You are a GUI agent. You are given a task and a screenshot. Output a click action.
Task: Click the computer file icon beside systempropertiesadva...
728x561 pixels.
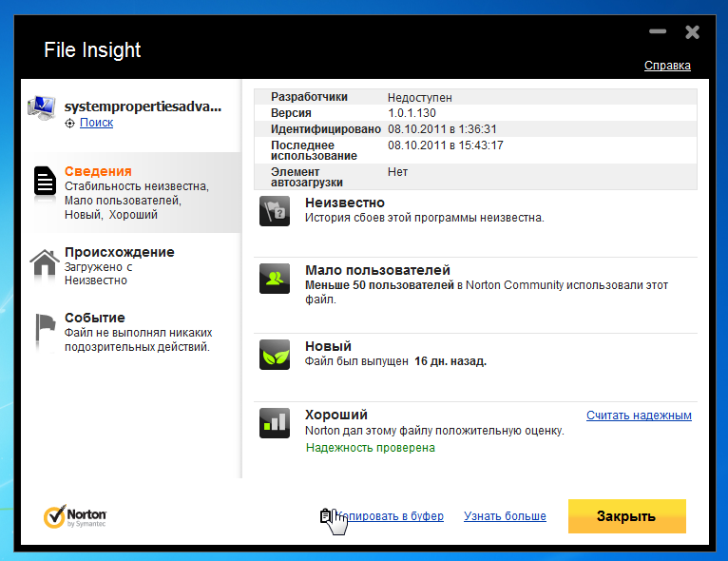coord(42,108)
